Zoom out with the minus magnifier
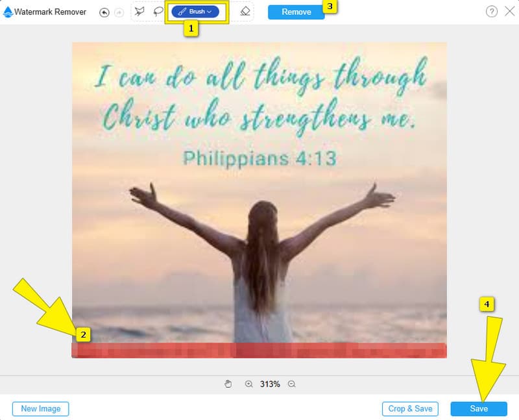This screenshot has height=420, width=519. pos(292,384)
